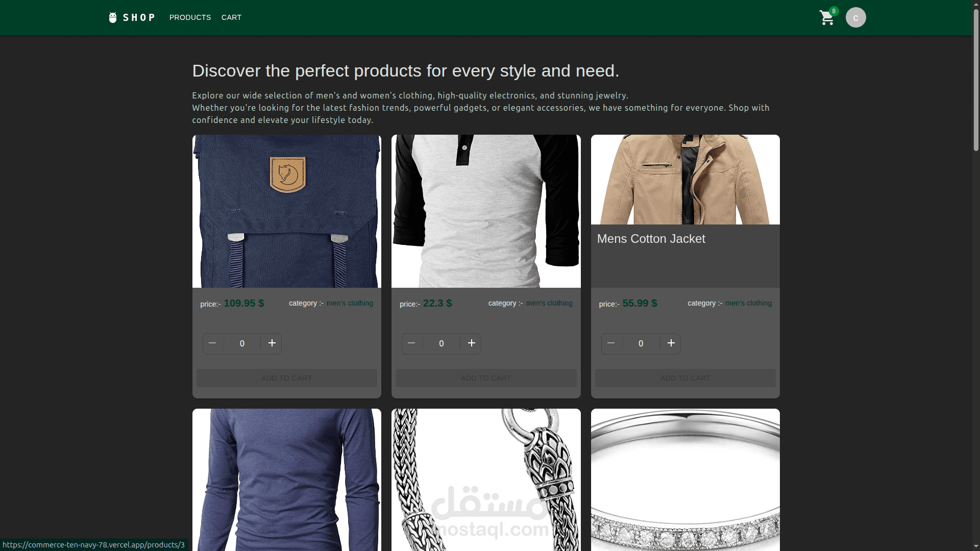Click the backpack's men's clothing category label
Image resolution: width=980 pixels, height=551 pixels.
[x=350, y=303]
